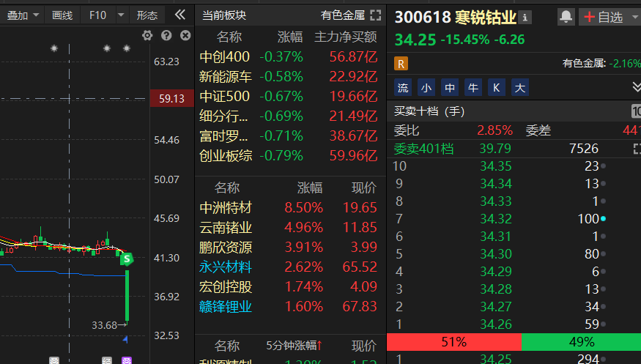Click the chart help question mark icon
The width and height of the screenshot is (641, 364).
[x=166, y=35]
